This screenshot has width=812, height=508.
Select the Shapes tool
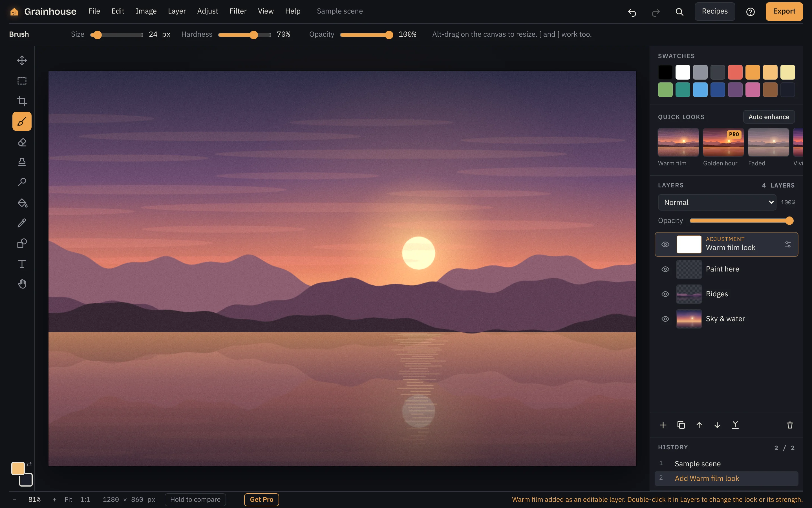[x=22, y=243]
